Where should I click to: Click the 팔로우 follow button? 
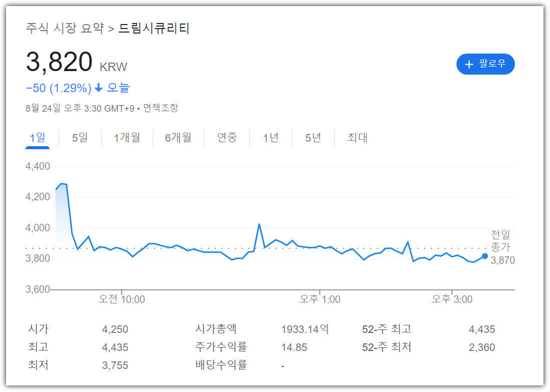(485, 64)
